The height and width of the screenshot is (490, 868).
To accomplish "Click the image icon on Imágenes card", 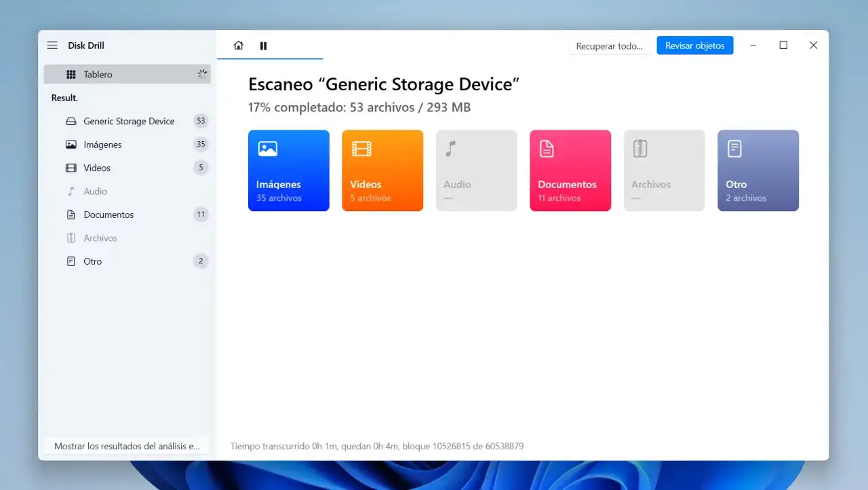I will 268,149.
